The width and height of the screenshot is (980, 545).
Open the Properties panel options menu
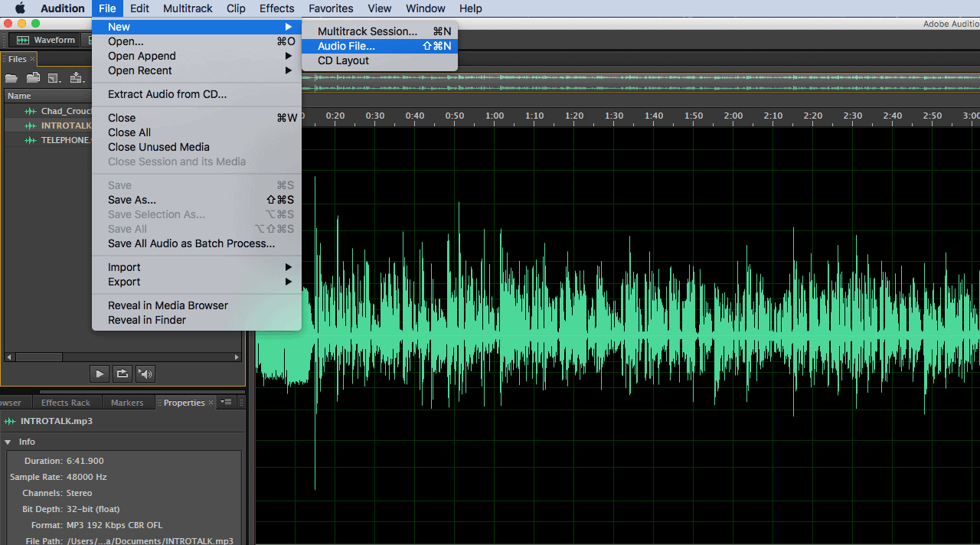point(226,402)
